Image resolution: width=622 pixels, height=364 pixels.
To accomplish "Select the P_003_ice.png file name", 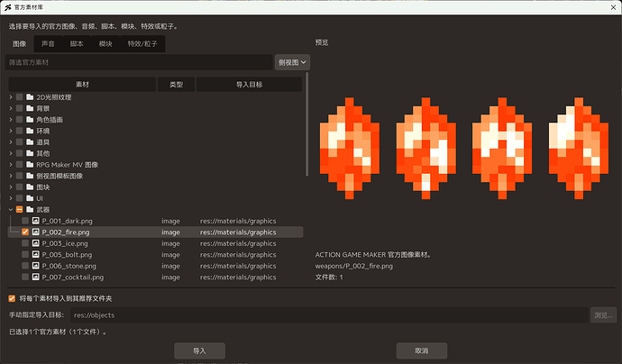I will [x=65, y=243].
